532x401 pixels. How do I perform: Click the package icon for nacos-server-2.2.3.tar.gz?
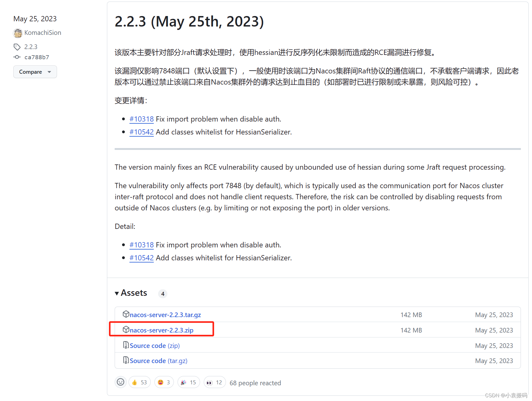point(126,314)
